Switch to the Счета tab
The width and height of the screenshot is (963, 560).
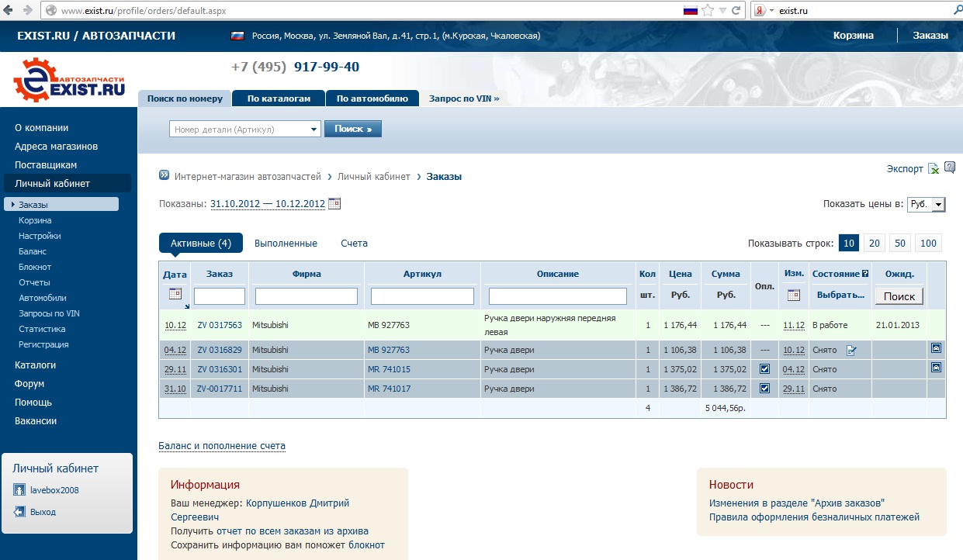354,243
